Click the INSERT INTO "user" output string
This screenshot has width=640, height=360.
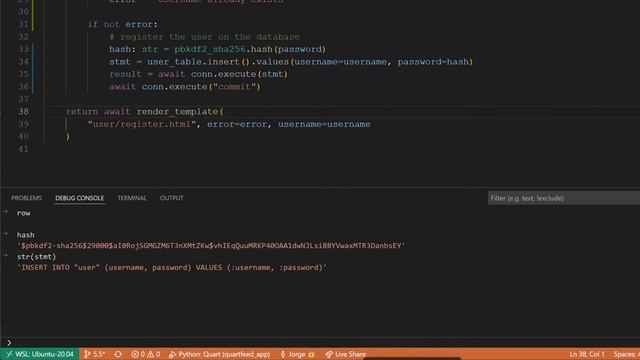(x=172, y=268)
